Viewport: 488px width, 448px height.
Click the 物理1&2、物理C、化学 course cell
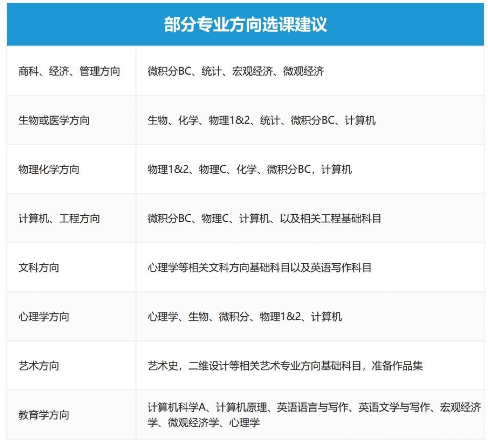click(x=310, y=169)
